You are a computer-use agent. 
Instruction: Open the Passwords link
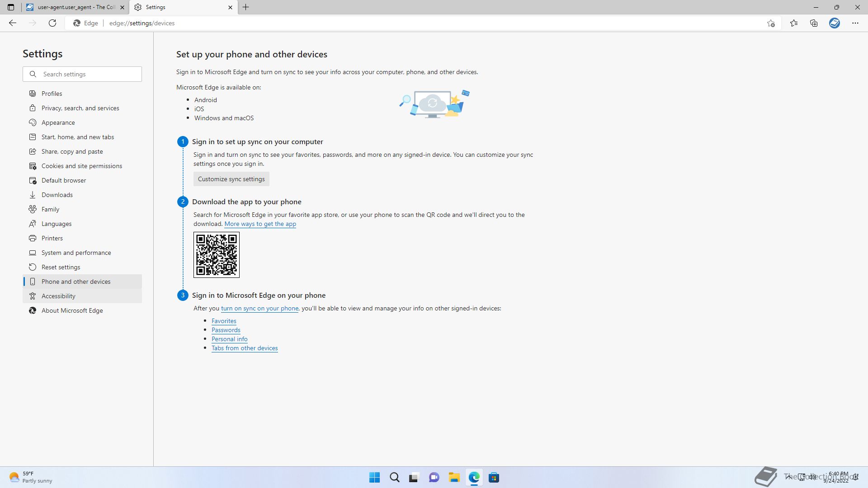click(x=226, y=330)
